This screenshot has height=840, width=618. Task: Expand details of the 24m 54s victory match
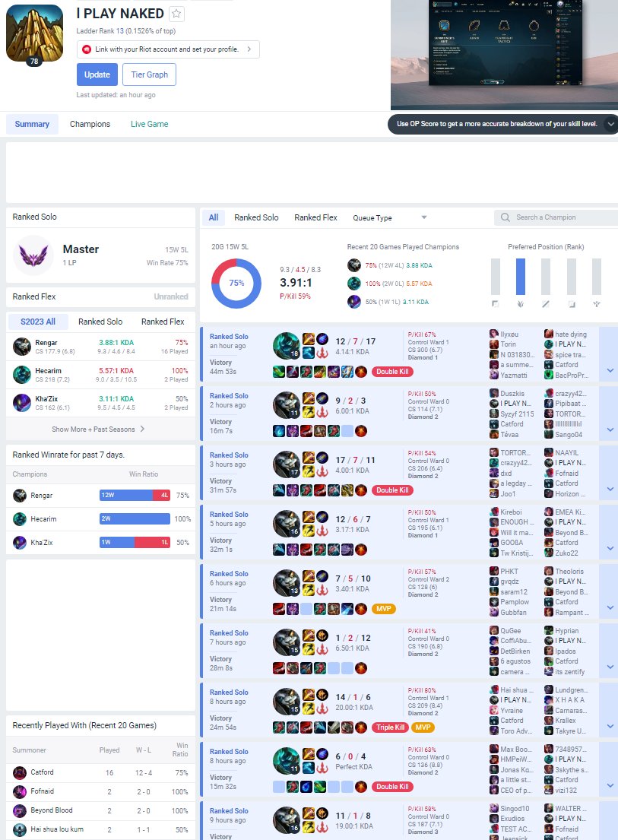click(610, 727)
